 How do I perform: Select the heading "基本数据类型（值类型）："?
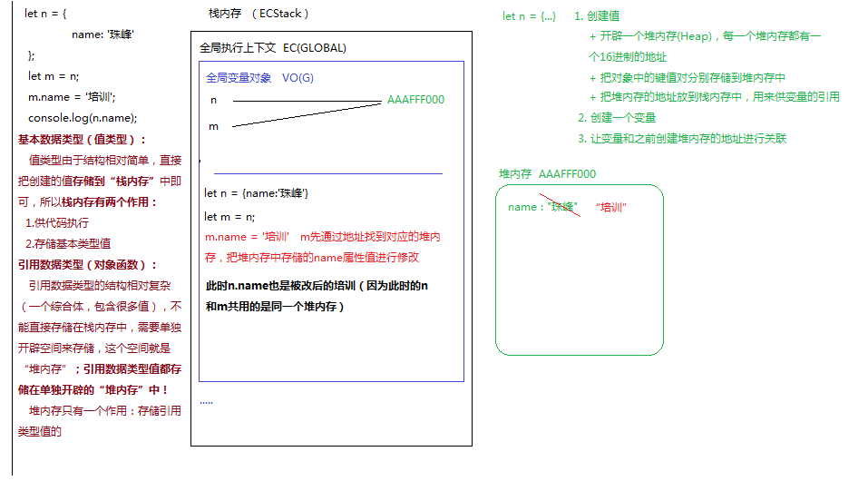82,140
